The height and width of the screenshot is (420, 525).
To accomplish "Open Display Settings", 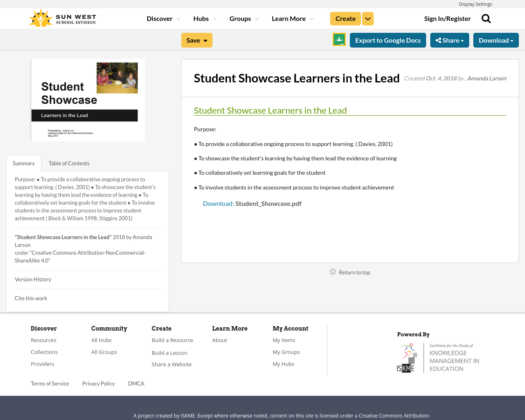I will (x=475, y=4).
